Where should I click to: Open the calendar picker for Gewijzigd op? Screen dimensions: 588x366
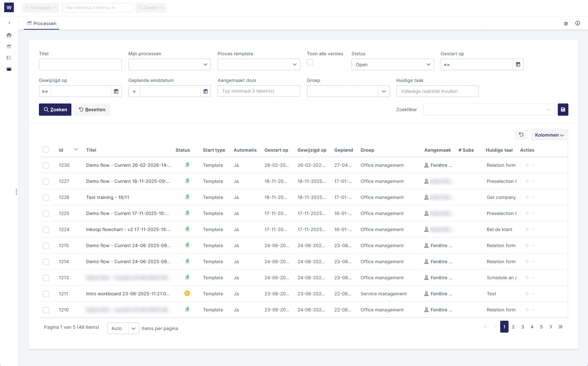[116, 91]
